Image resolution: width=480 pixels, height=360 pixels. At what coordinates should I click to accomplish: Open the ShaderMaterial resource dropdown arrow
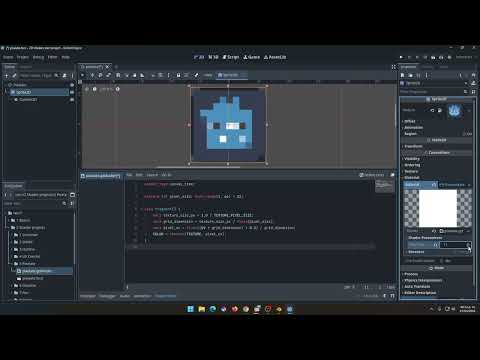469,185
